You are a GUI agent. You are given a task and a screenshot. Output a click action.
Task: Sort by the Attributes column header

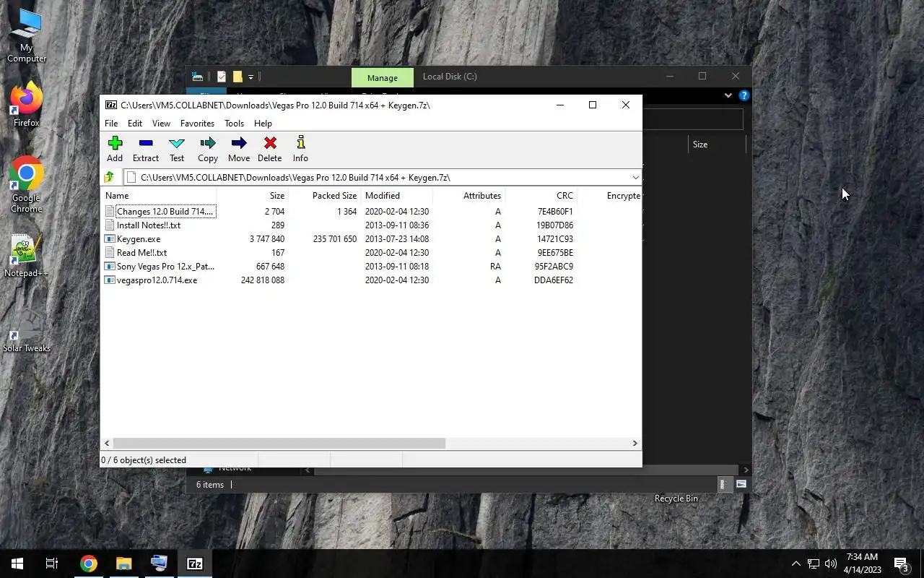[x=468, y=196]
